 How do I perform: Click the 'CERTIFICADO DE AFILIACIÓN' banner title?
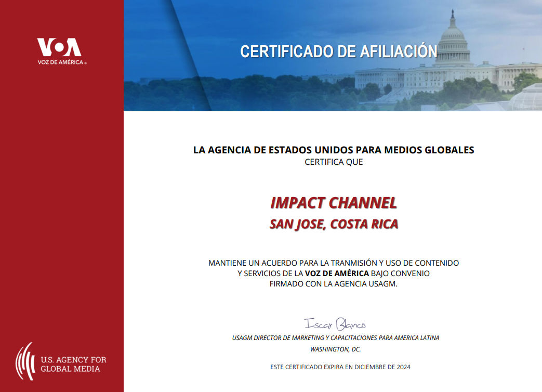click(x=338, y=51)
